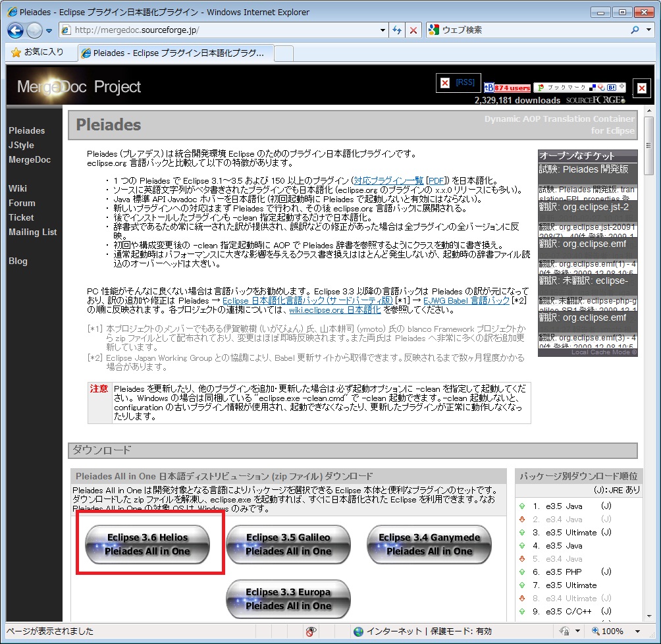Open the recent pages dropdown arrow
Screen dimensions: 661x644
[x=49, y=31]
